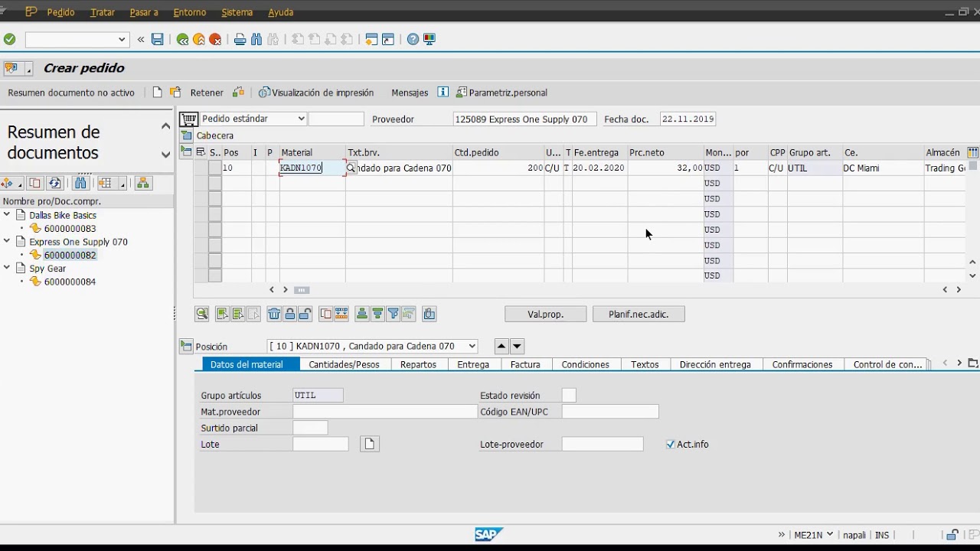Click the Save diskette icon

[157, 39]
